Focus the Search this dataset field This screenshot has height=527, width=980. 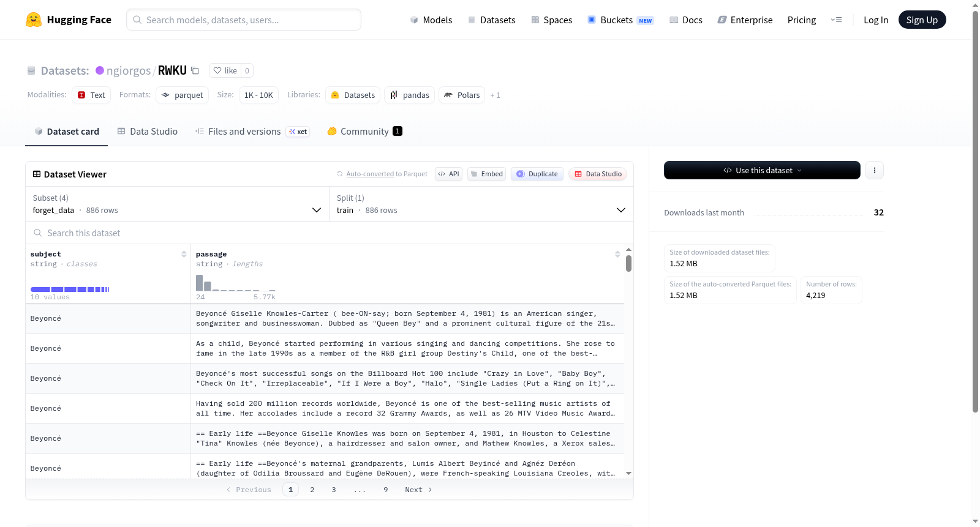click(330, 233)
